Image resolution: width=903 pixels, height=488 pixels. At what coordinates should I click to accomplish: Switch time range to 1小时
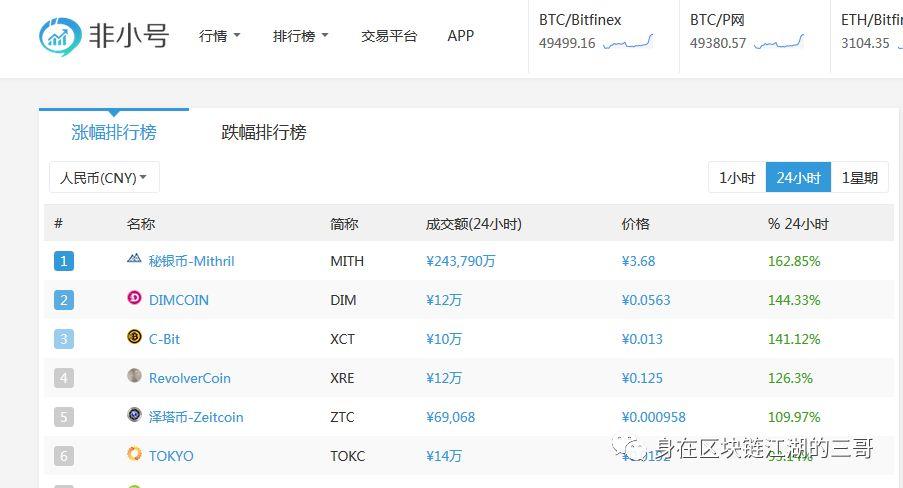737,177
